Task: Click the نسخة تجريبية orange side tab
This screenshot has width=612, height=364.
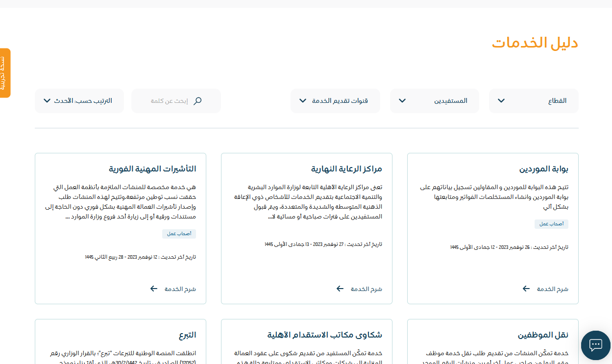Action: tap(4, 73)
